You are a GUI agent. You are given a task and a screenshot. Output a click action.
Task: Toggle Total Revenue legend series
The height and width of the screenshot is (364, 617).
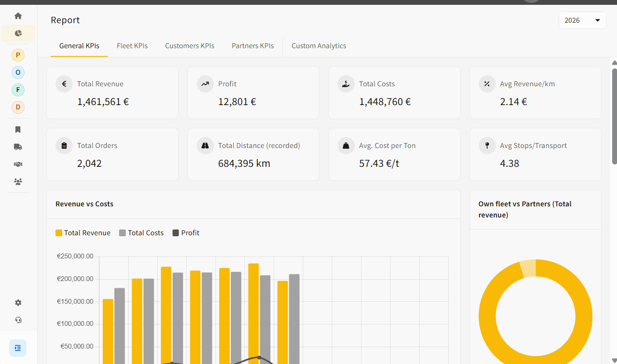[x=83, y=233]
